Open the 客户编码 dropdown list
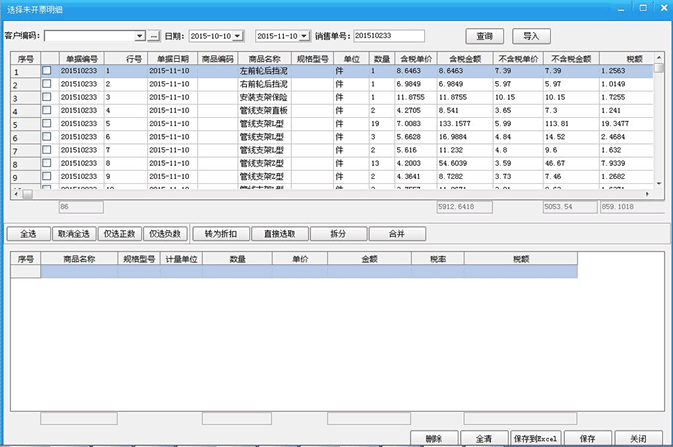The width and height of the screenshot is (673, 447). tap(140, 36)
